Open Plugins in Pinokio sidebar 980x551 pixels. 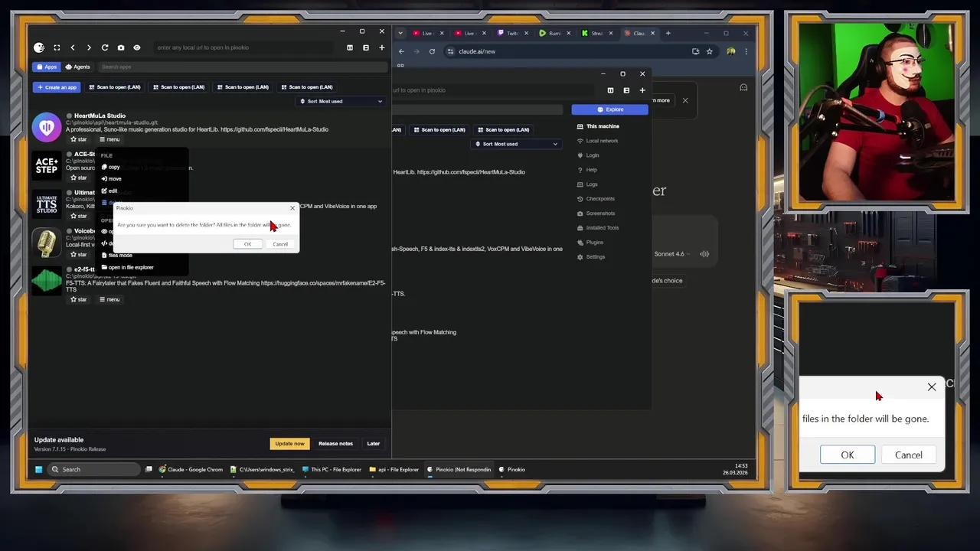tap(590, 243)
